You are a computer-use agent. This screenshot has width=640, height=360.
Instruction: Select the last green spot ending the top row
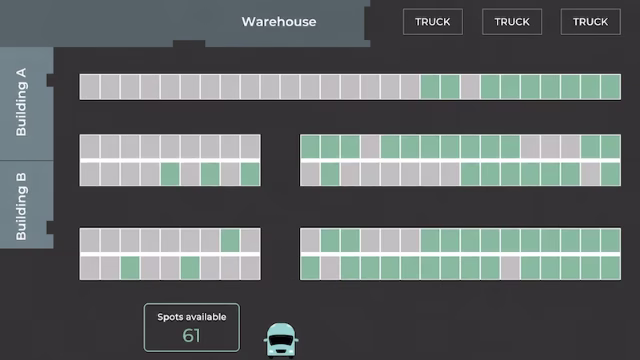[x=611, y=87]
